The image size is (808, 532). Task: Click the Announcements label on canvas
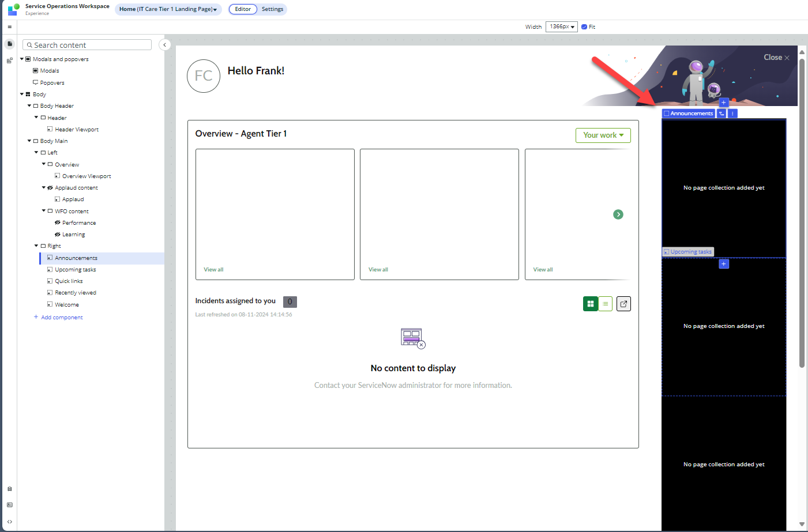click(x=689, y=114)
